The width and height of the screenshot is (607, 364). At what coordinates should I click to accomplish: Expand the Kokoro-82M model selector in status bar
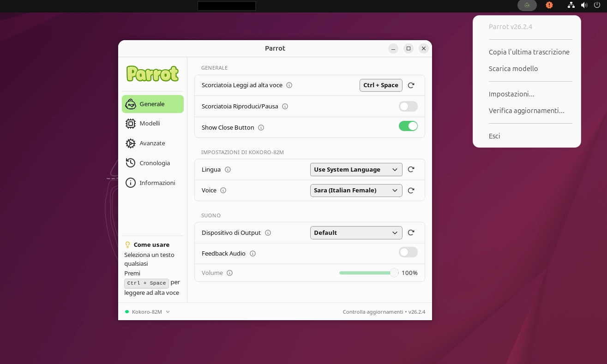(147, 311)
